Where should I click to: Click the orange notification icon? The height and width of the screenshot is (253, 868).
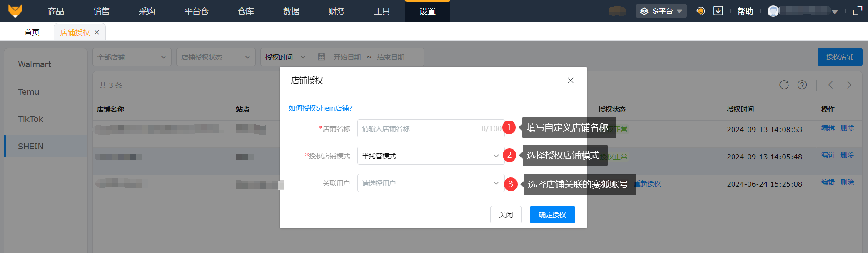(701, 11)
